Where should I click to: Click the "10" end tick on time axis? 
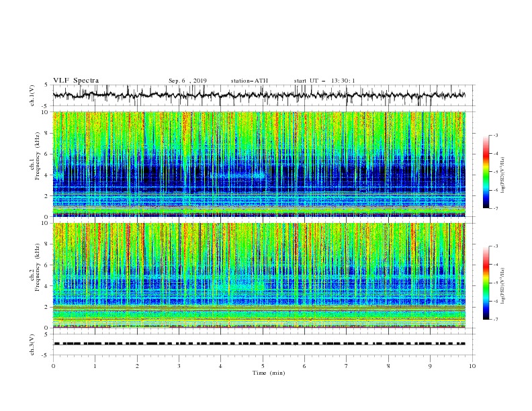click(472, 366)
